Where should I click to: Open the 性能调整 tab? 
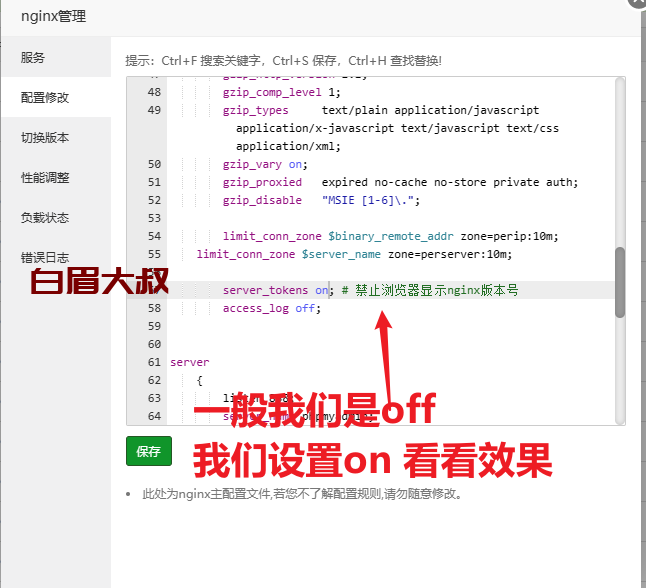pos(56,178)
